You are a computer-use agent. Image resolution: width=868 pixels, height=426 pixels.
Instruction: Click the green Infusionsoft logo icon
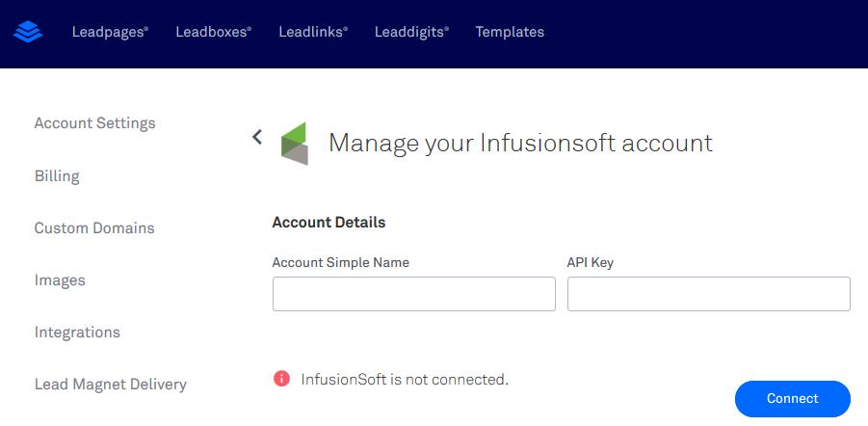pyautogui.click(x=295, y=144)
